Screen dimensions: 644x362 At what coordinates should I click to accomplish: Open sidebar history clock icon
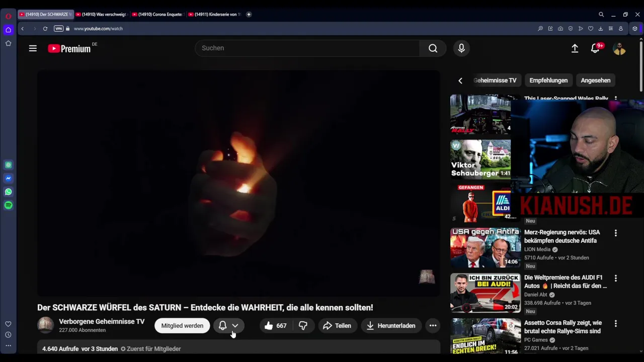tap(8, 335)
